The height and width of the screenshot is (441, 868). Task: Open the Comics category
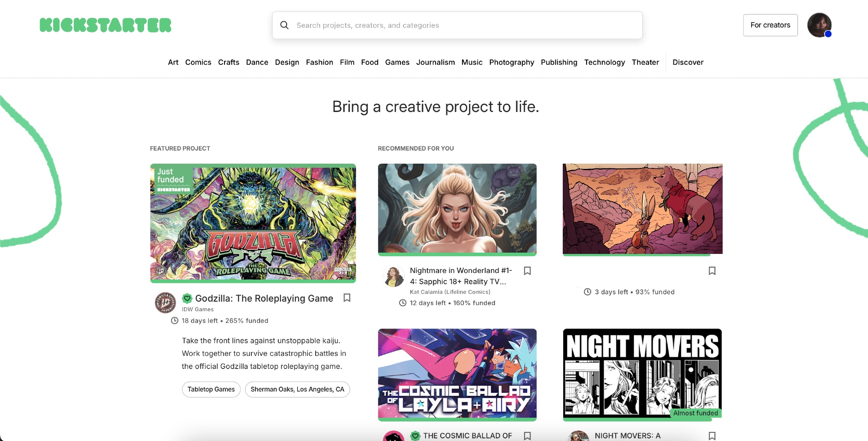[x=198, y=62]
